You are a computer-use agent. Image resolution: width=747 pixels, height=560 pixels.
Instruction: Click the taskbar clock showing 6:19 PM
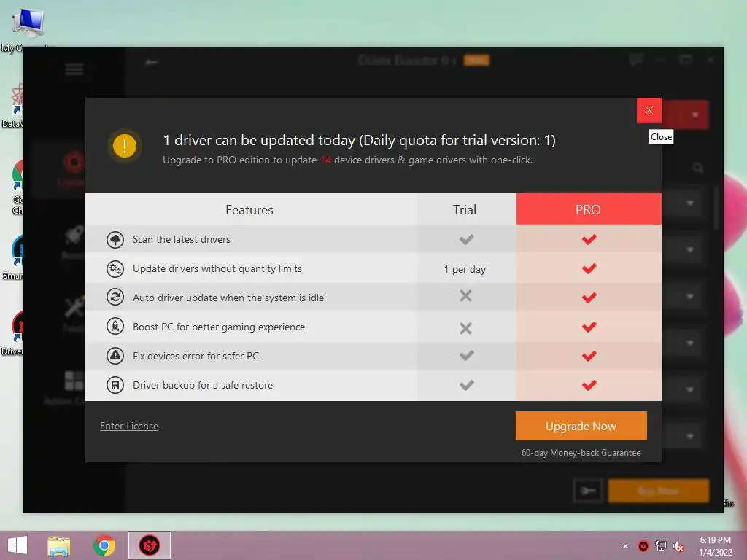point(715,546)
